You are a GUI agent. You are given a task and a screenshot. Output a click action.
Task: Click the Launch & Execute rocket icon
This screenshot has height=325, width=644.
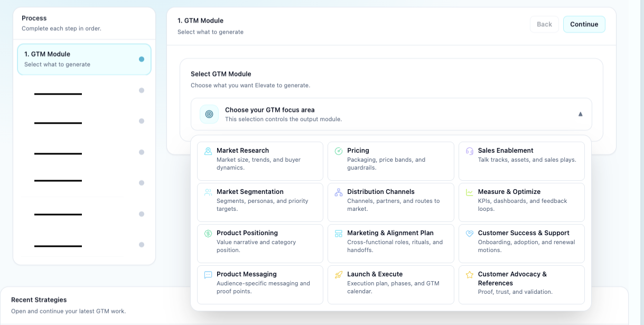(339, 274)
